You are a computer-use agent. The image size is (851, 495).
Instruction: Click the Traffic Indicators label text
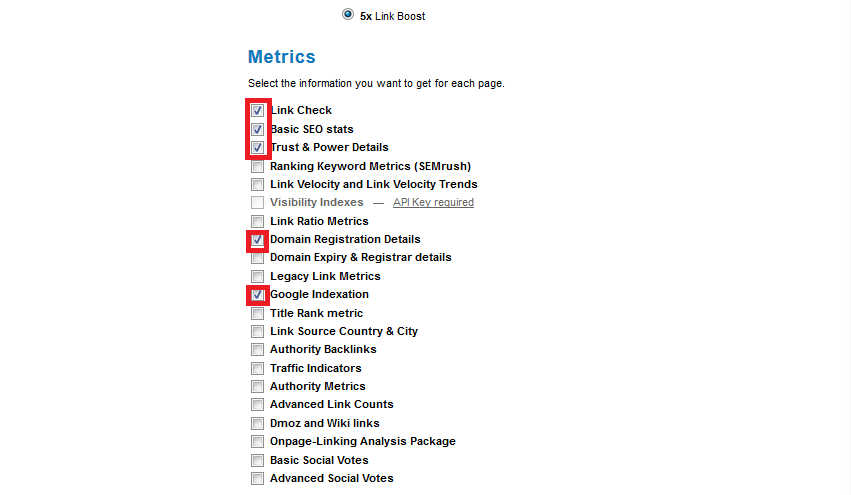click(x=316, y=368)
